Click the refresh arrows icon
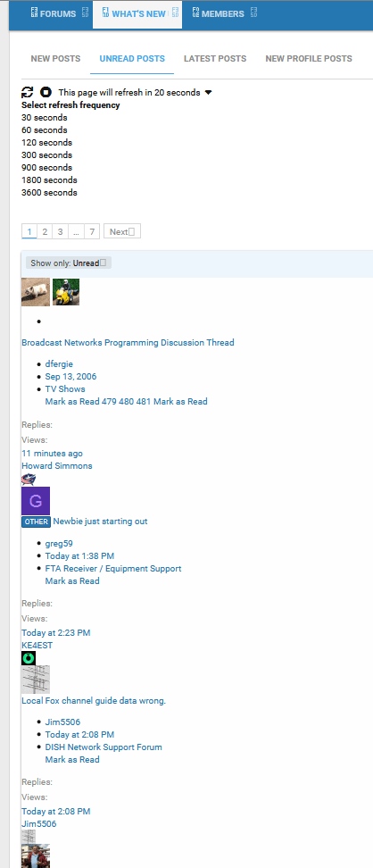The height and width of the screenshot is (868, 373). coord(28,93)
